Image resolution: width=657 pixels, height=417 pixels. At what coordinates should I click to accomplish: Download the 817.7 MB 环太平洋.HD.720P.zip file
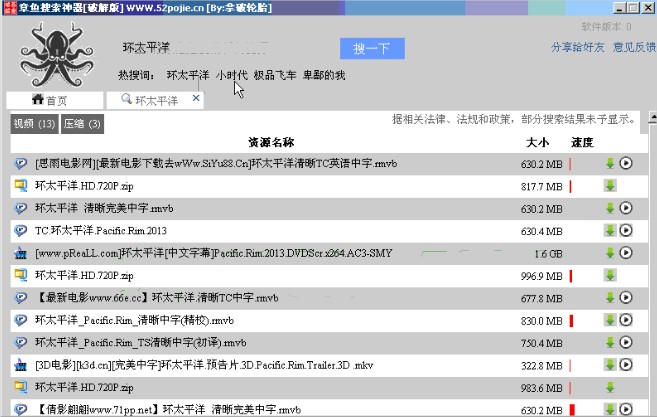[610, 186]
